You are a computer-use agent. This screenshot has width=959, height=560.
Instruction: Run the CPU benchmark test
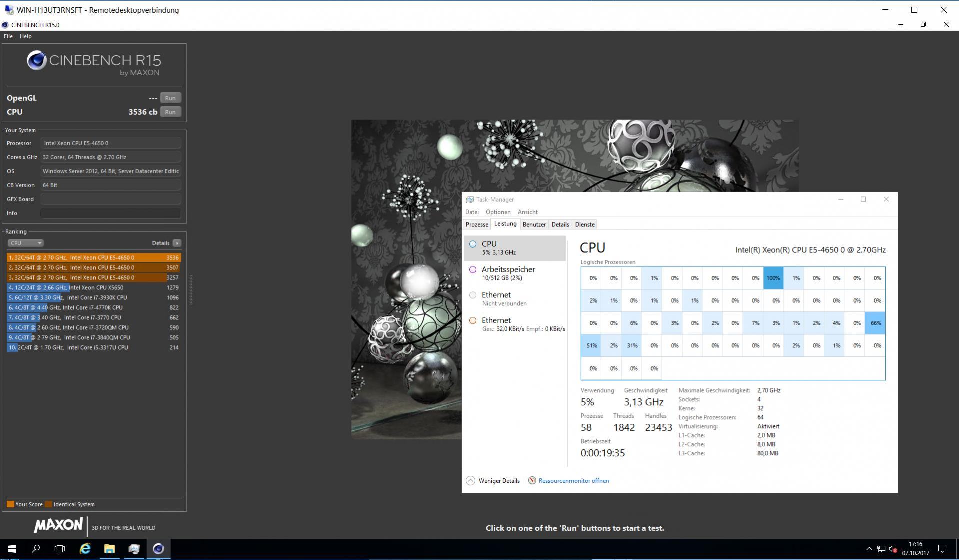tap(170, 112)
